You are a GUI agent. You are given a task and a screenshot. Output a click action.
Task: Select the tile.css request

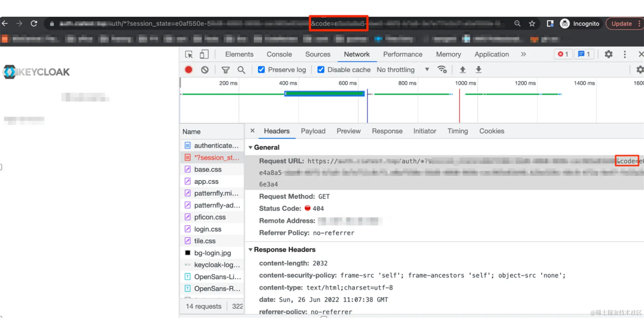tap(212, 241)
